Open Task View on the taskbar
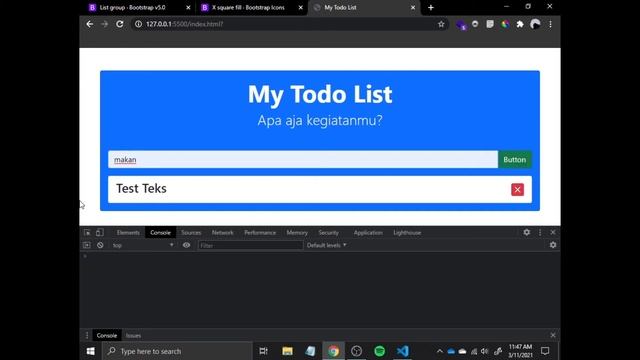 (264, 351)
